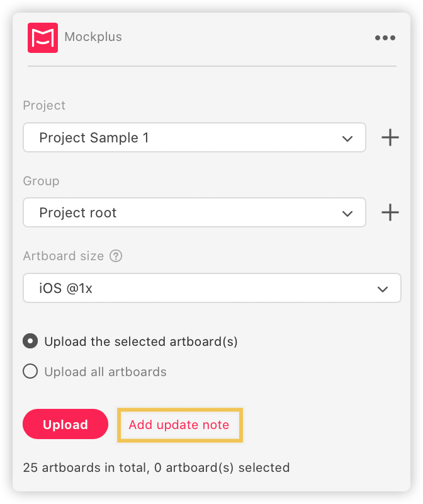Screen dimensions: 423x504
Task: Add a new project with plus icon
Action: coord(390,137)
